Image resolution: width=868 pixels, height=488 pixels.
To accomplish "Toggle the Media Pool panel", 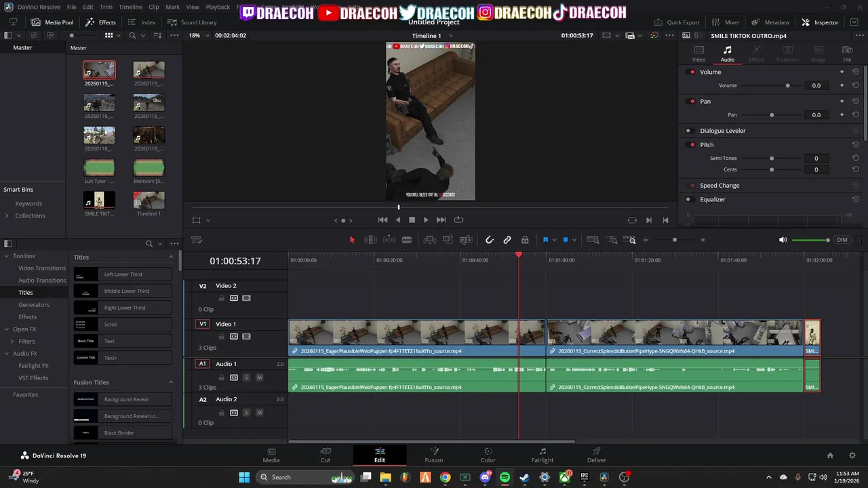I will (52, 22).
